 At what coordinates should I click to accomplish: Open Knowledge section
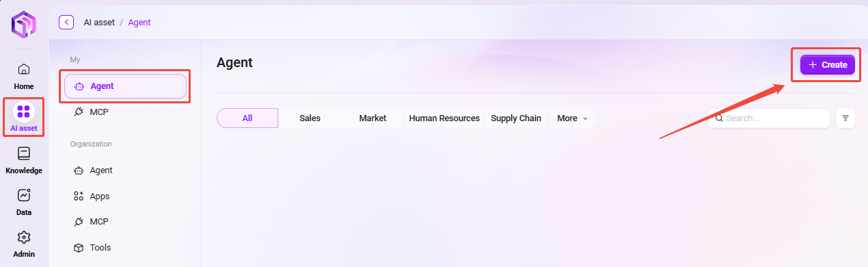24,160
